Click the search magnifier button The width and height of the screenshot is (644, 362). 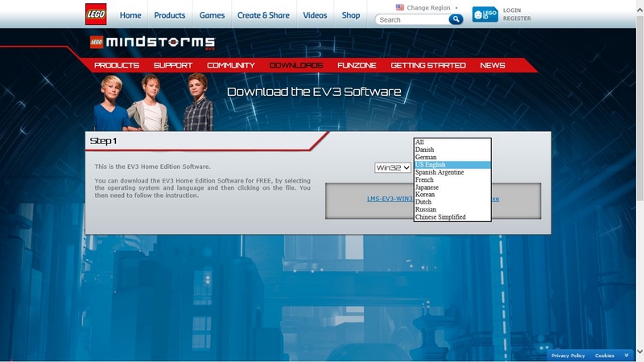click(x=456, y=19)
